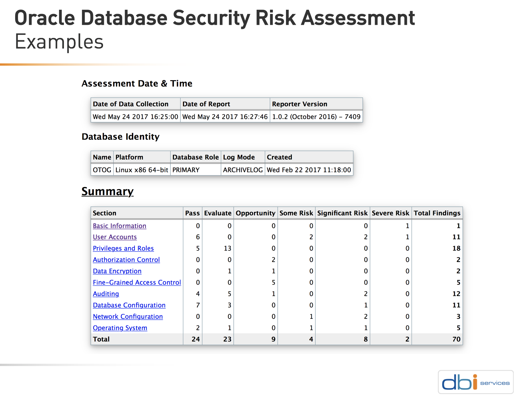Select the Total row label
This screenshot has width=532, height=398.
tap(101, 339)
